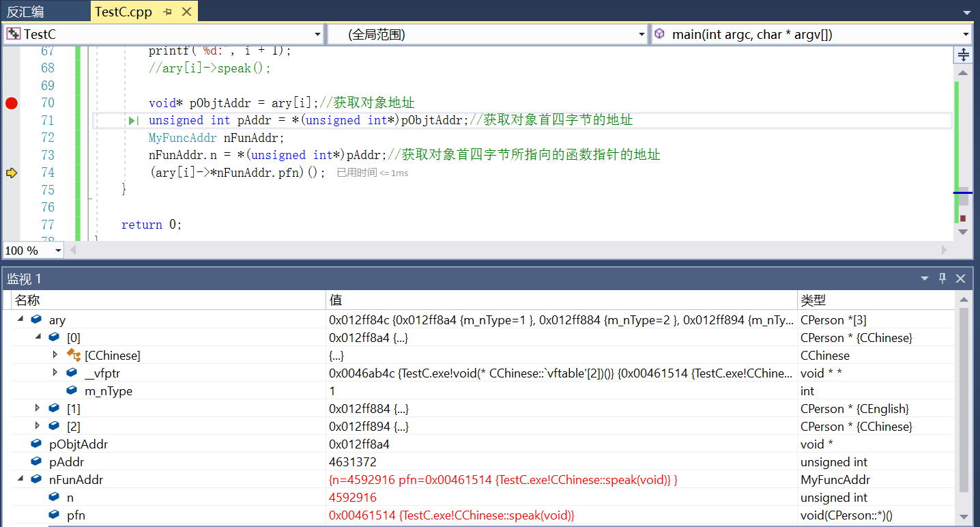Click the editor horizontal scrollbar left arrow

point(74,251)
